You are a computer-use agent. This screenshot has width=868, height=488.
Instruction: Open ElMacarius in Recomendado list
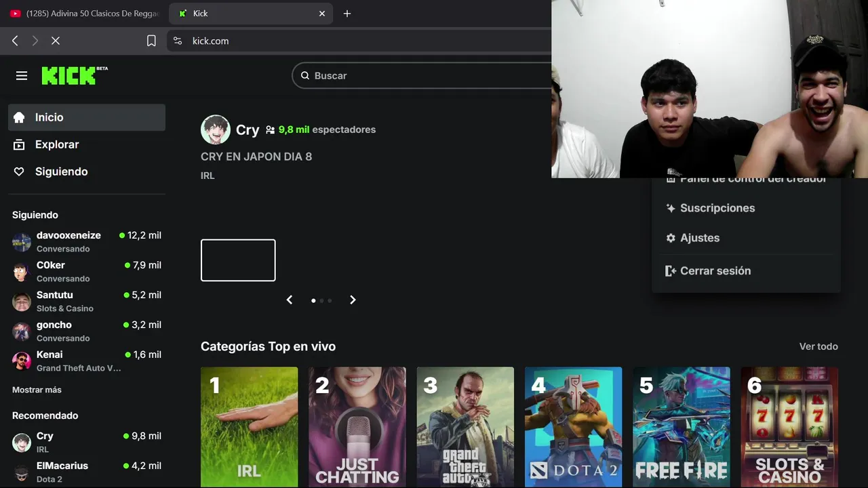(x=87, y=472)
